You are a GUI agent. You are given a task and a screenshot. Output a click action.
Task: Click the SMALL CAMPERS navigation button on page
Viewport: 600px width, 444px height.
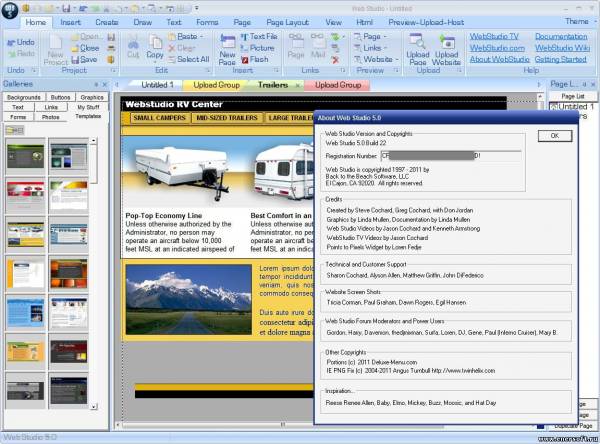tap(160, 118)
